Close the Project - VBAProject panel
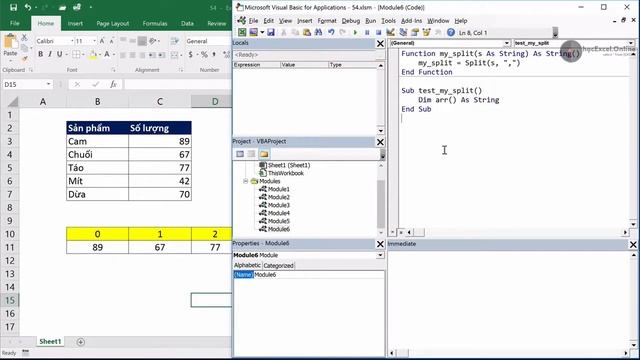Viewport: 640px width, 360px height. (x=380, y=142)
